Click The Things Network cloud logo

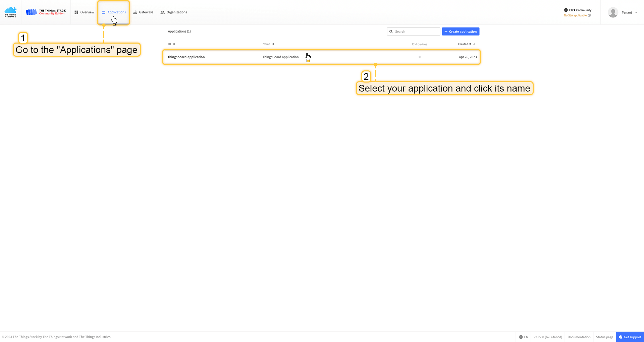coord(10,12)
